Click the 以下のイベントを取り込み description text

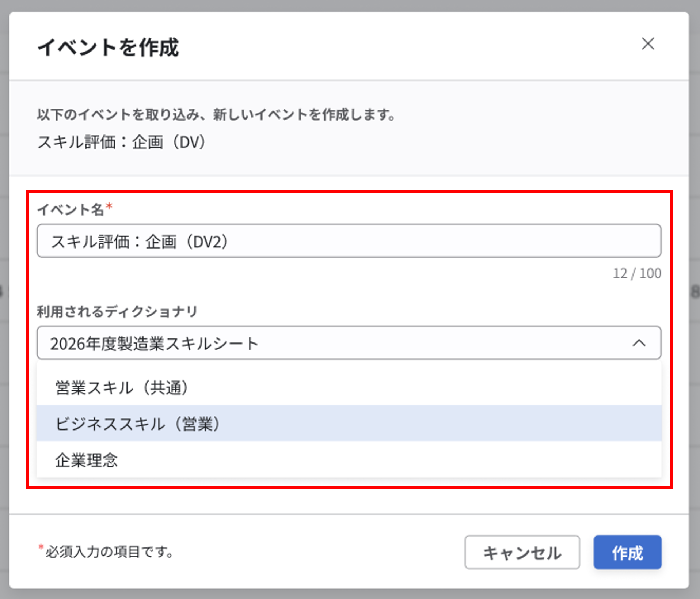pos(216,115)
